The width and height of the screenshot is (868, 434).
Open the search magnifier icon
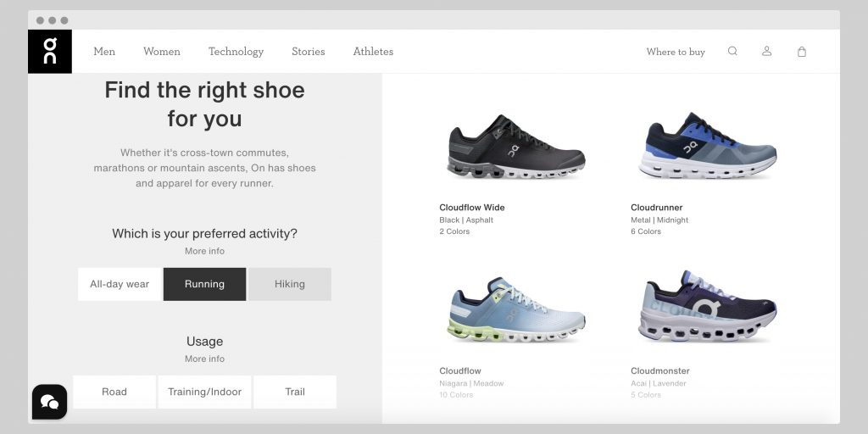(732, 52)
